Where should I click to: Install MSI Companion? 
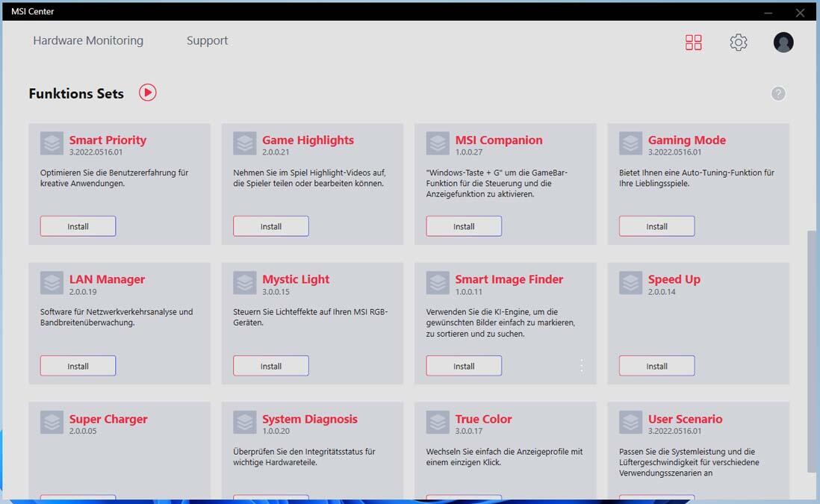[x=464, y=226]
